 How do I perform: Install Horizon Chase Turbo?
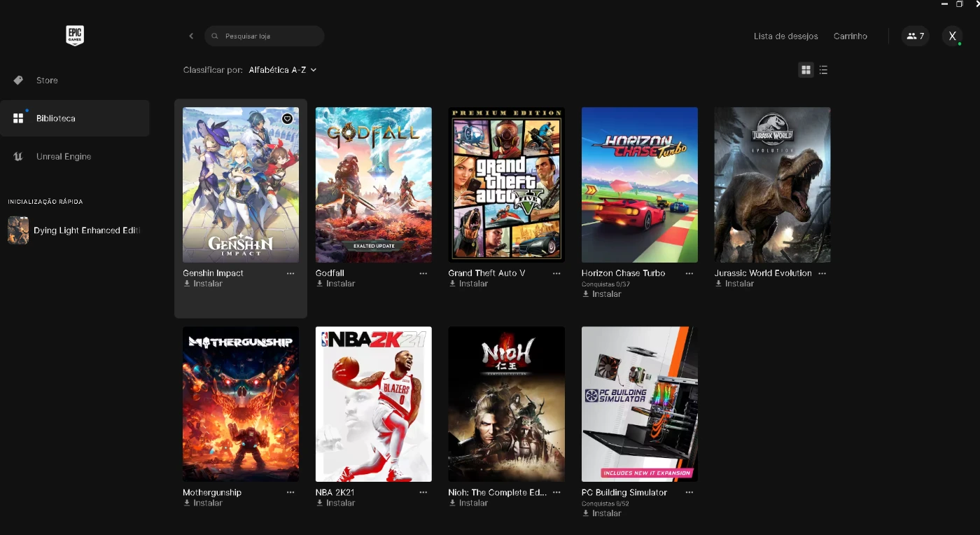(602, 294)
